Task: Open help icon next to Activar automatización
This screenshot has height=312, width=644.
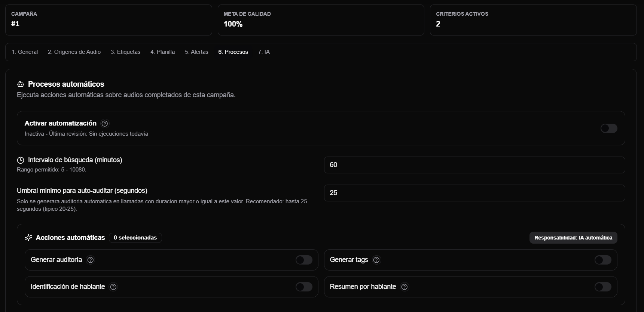Action: click(x=105, y=123)
